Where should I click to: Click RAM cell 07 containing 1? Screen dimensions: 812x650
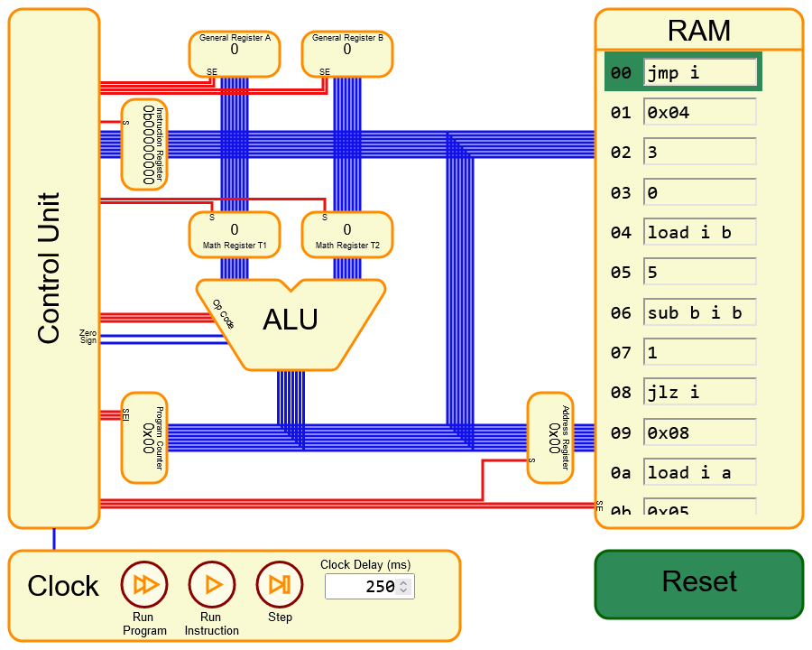tap(699, 352)
